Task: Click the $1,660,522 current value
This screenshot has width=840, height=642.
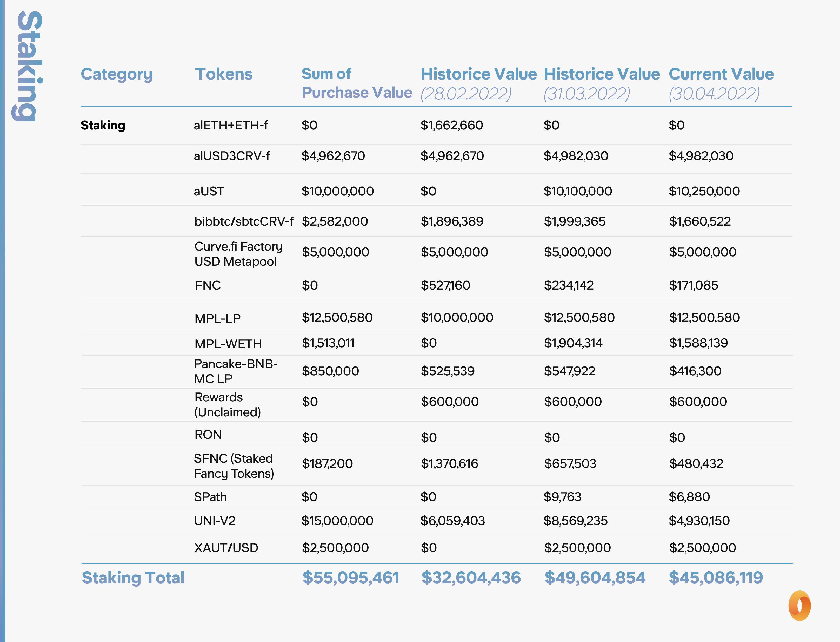Action: 700,221
